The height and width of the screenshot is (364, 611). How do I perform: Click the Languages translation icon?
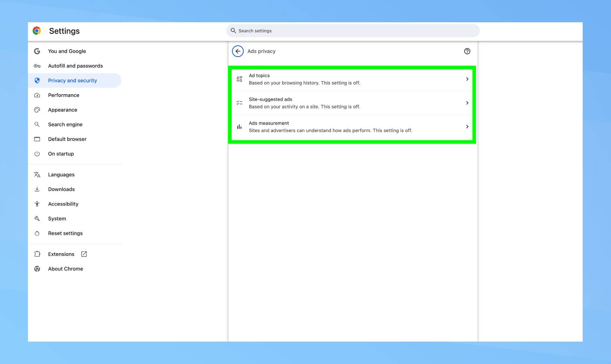tap(37, 174)
